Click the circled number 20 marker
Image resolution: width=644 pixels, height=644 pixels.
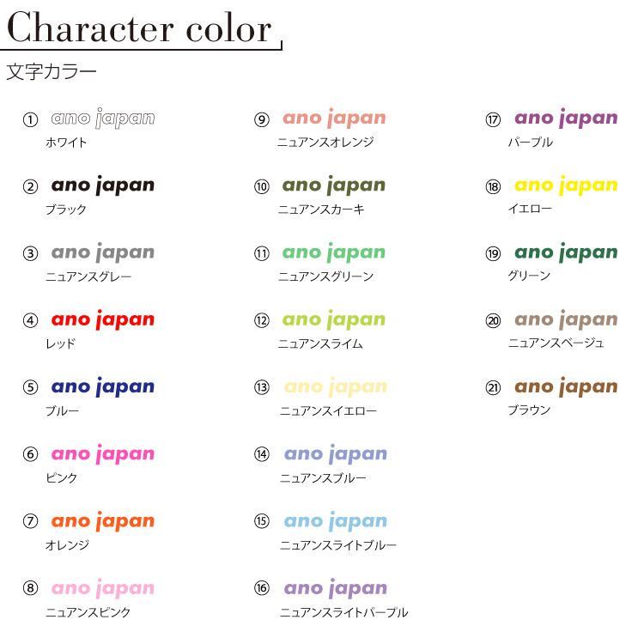point(493,320)
